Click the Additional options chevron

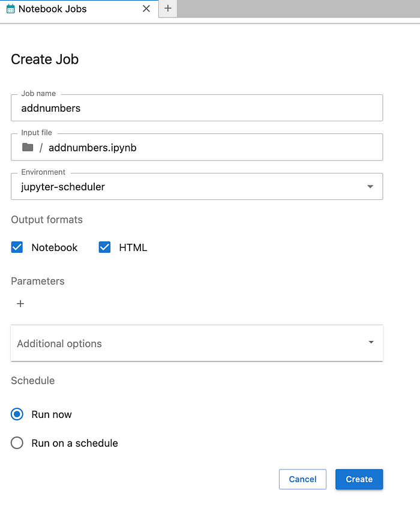[x=370, y=342]
